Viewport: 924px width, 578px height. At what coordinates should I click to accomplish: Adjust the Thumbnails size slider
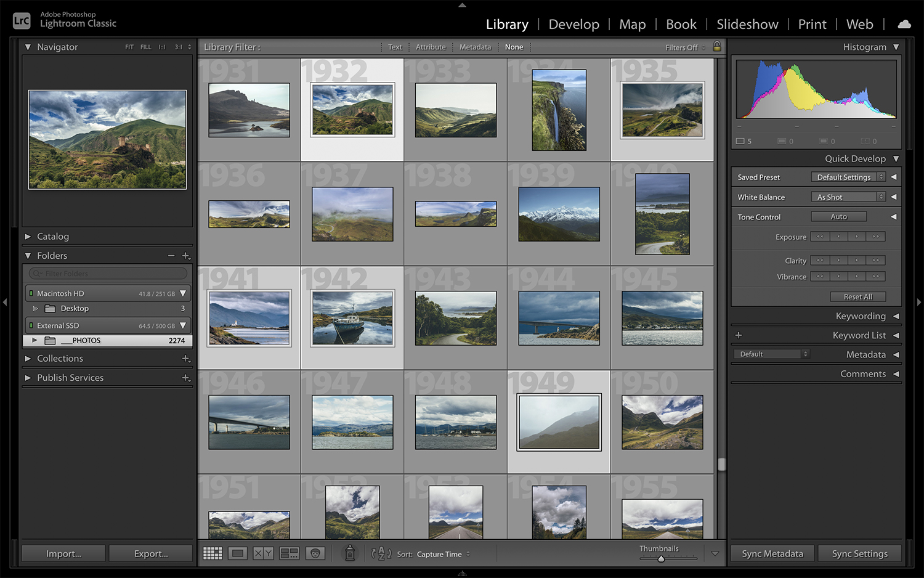(660, 559)
